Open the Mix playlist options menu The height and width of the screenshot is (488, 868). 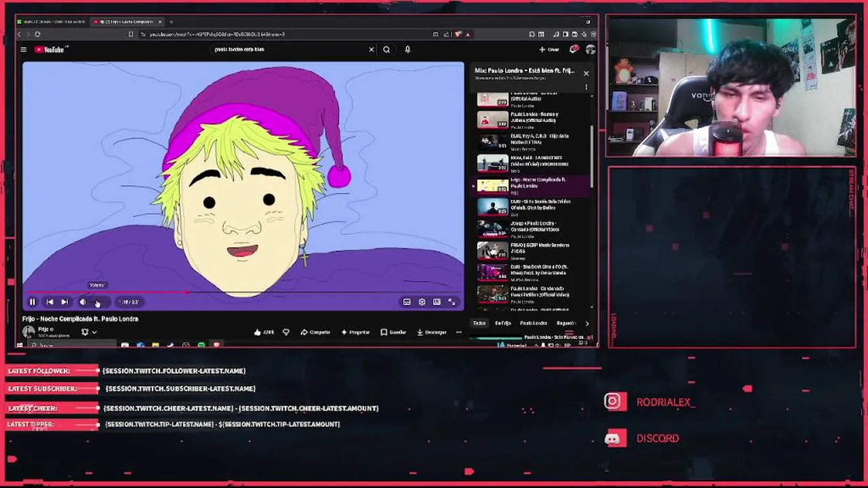(586, 87)
